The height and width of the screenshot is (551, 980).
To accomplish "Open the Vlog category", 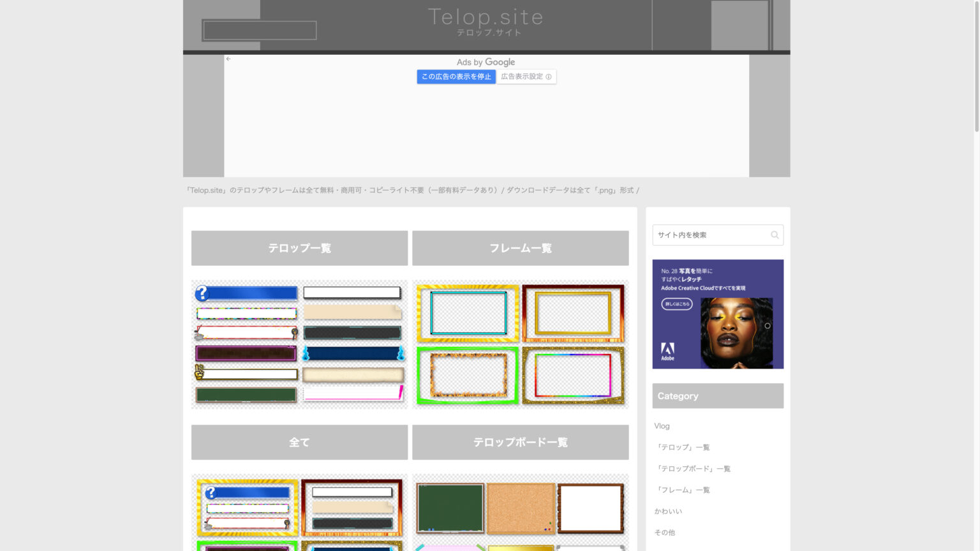I will point(662,426).
